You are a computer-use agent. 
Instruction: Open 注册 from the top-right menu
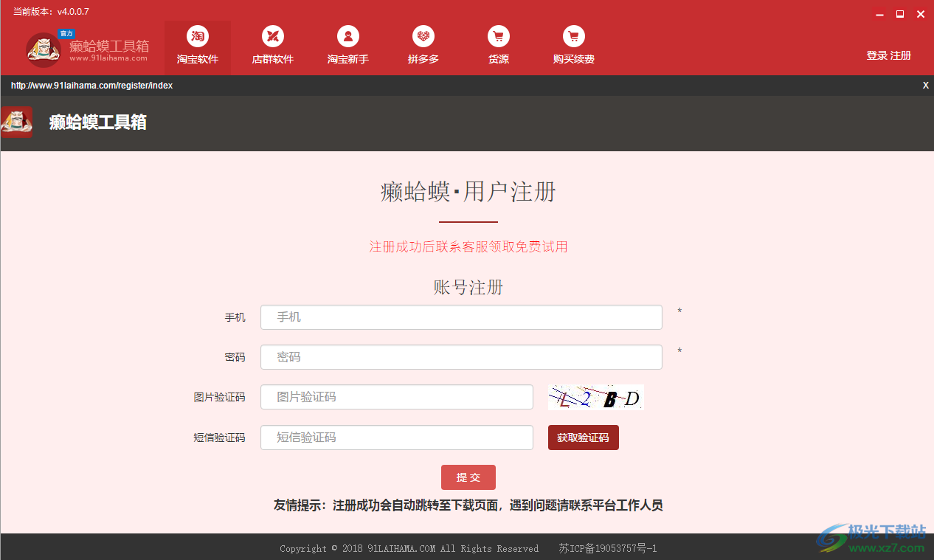click(901, 55)
